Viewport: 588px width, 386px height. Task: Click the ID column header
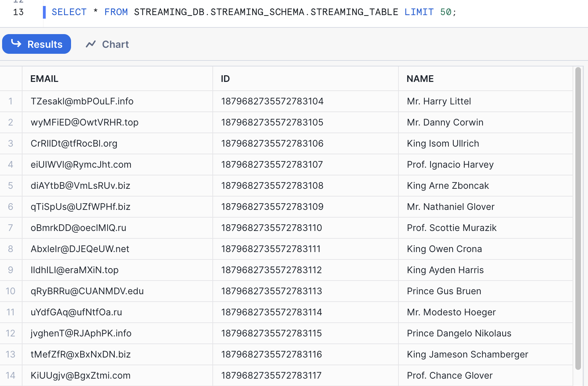pyautogui.click(x=225, y=79)
